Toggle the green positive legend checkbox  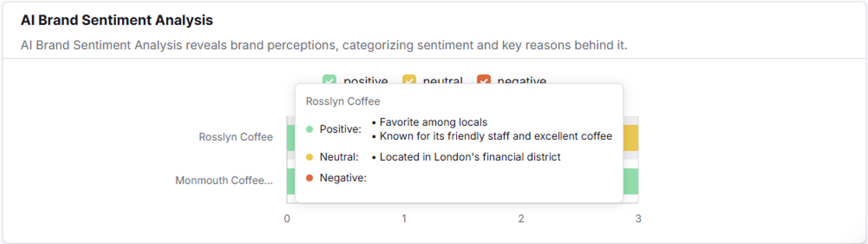tap(330, 80)
